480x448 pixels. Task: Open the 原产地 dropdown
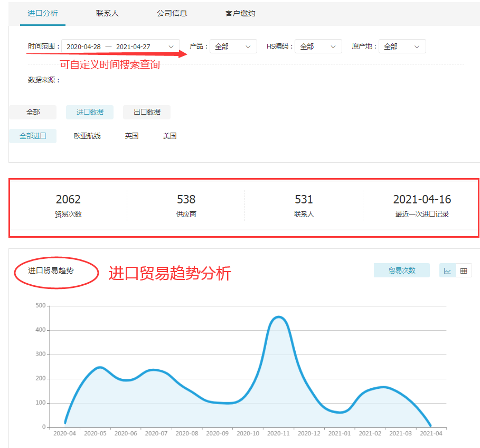402,46
